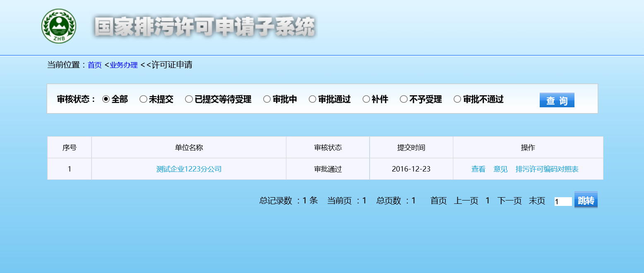This screenshot has height=273, width=644.
Task: Select the 全部 radio button
Action: click(106, 99)
